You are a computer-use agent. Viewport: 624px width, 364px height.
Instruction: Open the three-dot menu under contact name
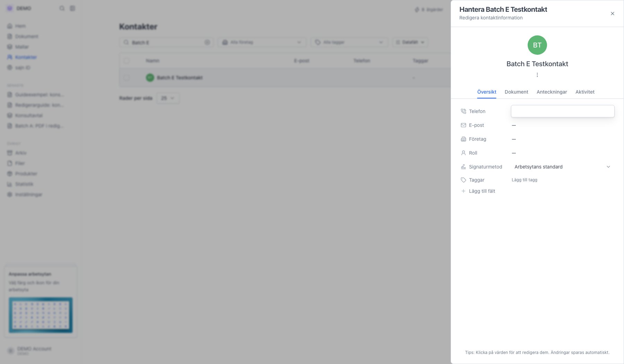(537, 75)
